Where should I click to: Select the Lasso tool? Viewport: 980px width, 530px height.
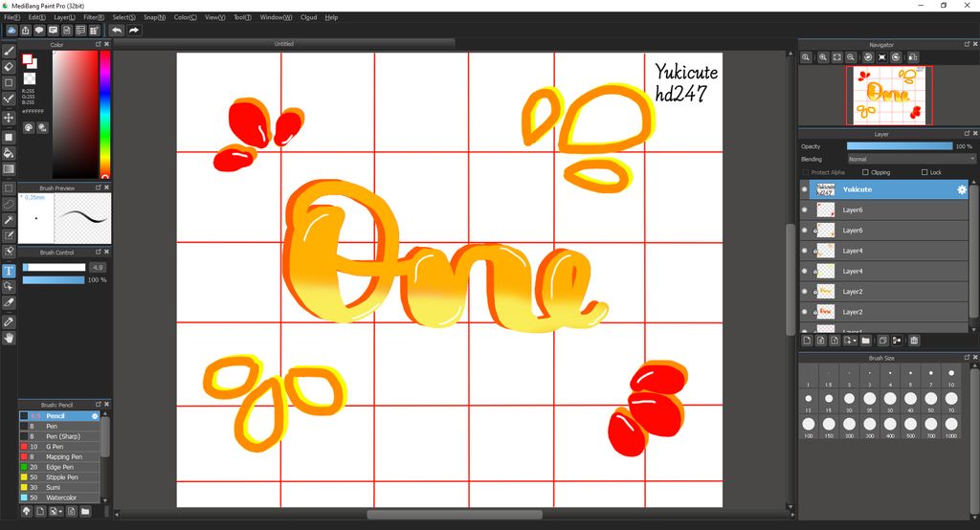pyautogui.click(x=9, y=205)
